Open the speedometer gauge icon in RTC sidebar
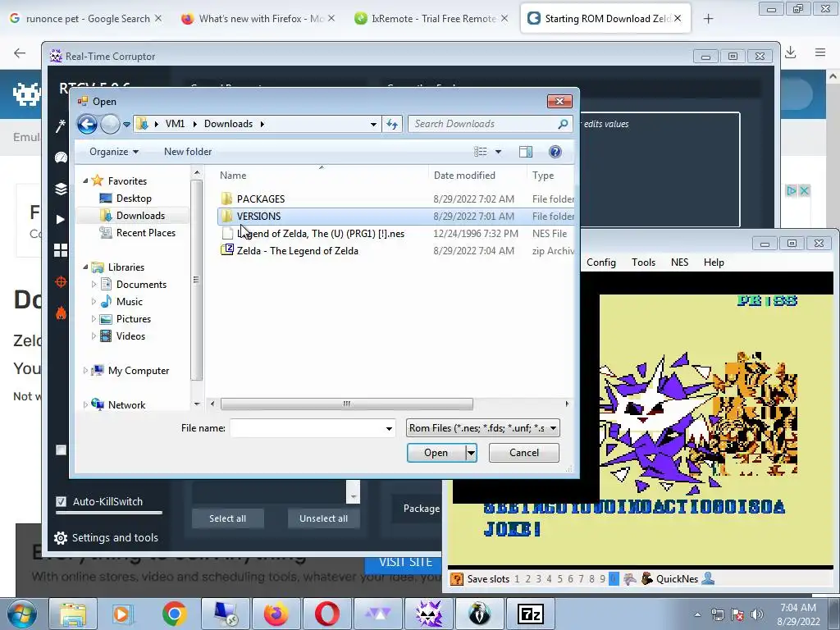 coord(61,157)
